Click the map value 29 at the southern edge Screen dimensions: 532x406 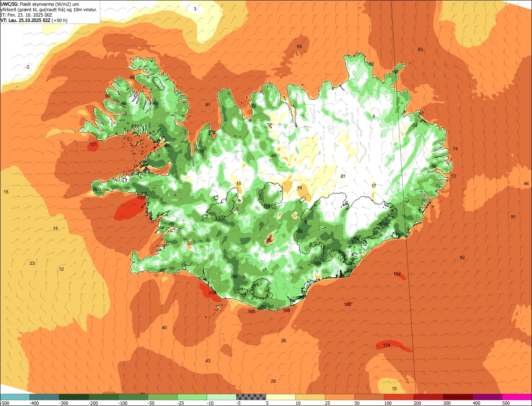point(273,382)
